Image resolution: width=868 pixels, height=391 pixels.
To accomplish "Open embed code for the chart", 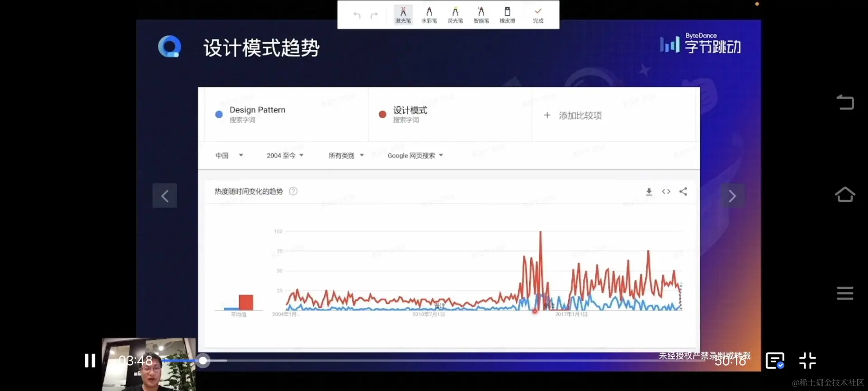I will 666,191.
